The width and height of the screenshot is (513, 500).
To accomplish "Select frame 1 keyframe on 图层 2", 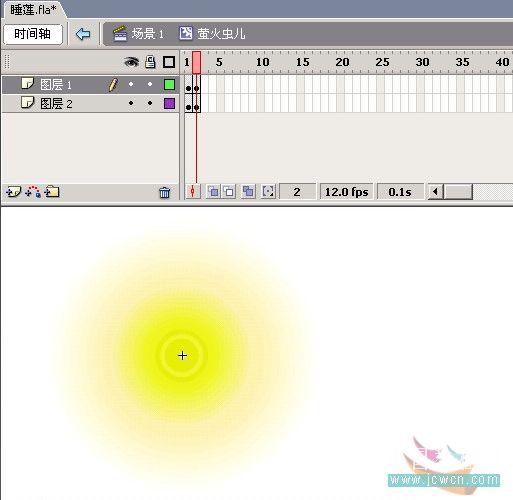I will (x=188, y=104).
